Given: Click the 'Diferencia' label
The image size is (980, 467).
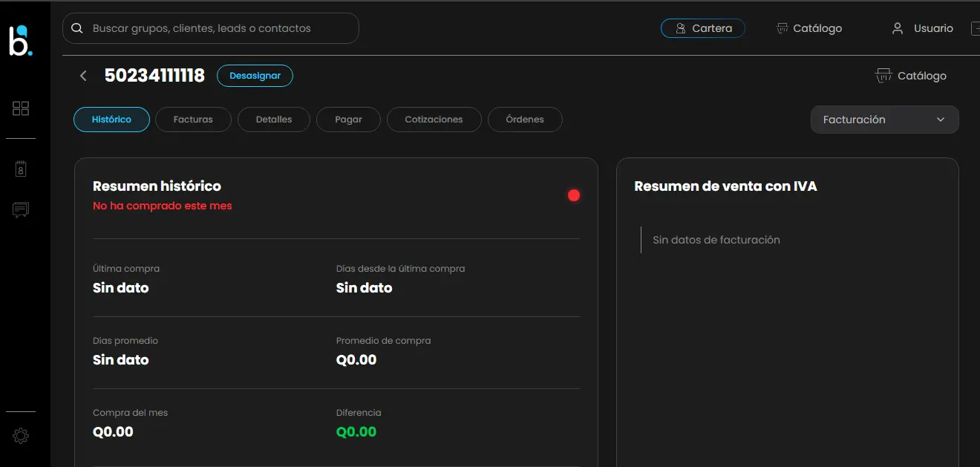Looking at the screenshot, I should 359,413.
